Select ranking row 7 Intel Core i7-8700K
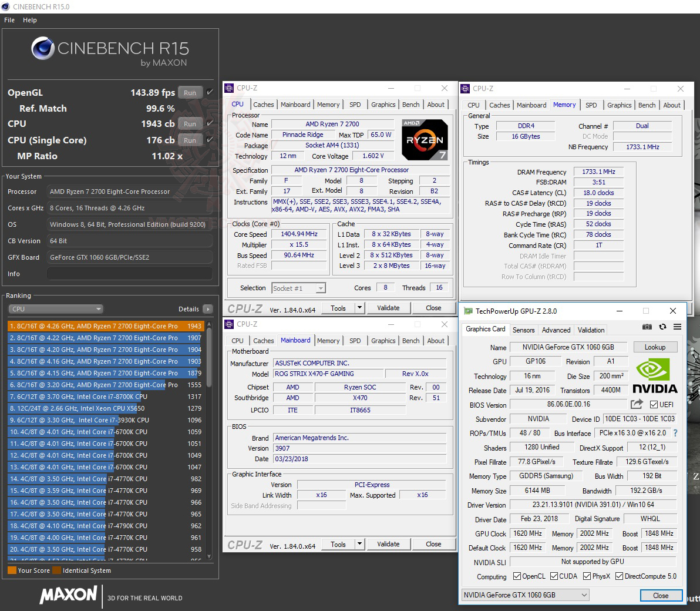This screenshot has height=611, width=700. 106,397
